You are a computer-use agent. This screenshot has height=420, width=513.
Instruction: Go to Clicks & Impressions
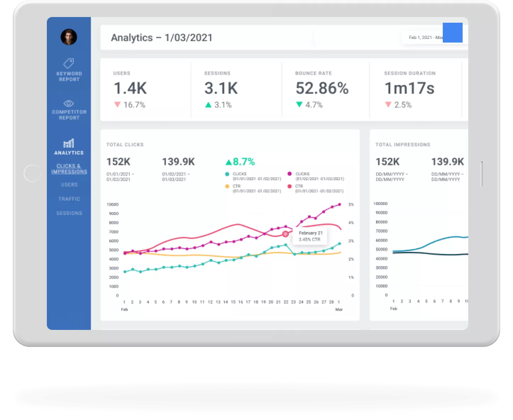[69, 168]
